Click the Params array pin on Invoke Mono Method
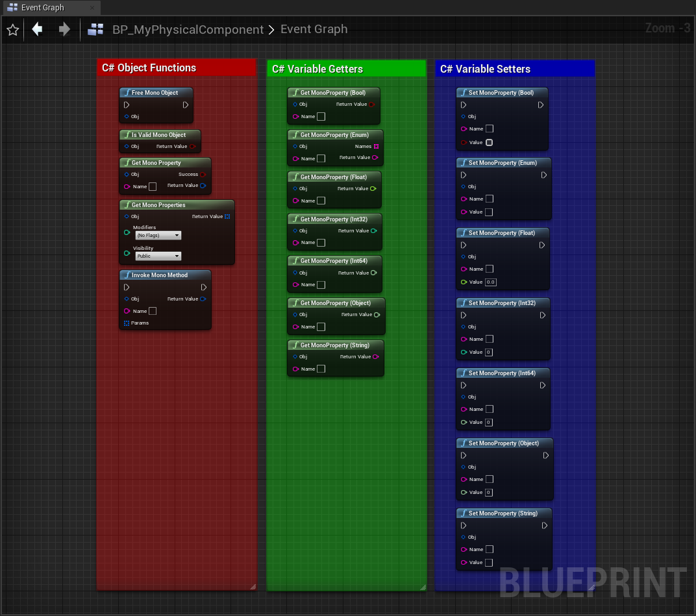Image resolution: width=696 pixels, height=616 pixels. (x=127, y=323)
